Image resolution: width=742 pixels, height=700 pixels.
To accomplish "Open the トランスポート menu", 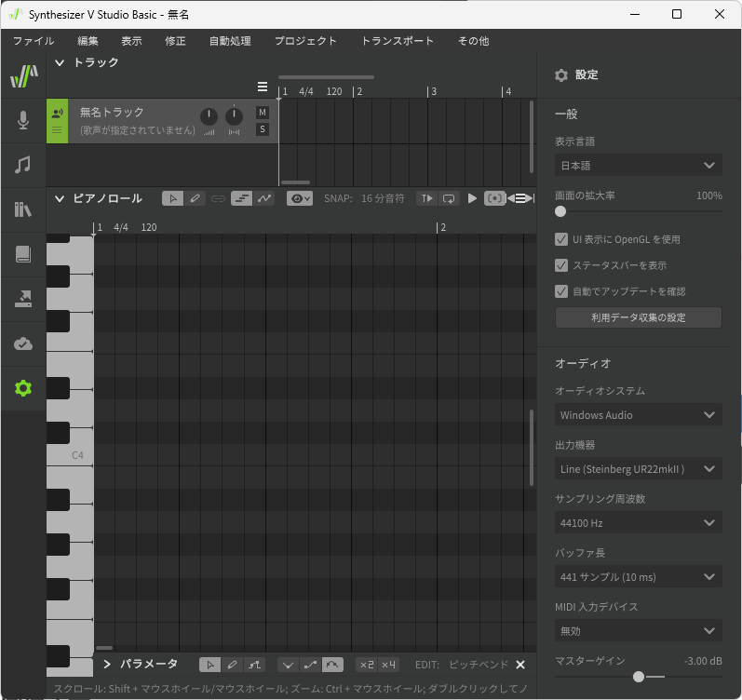I will point(397,41).
